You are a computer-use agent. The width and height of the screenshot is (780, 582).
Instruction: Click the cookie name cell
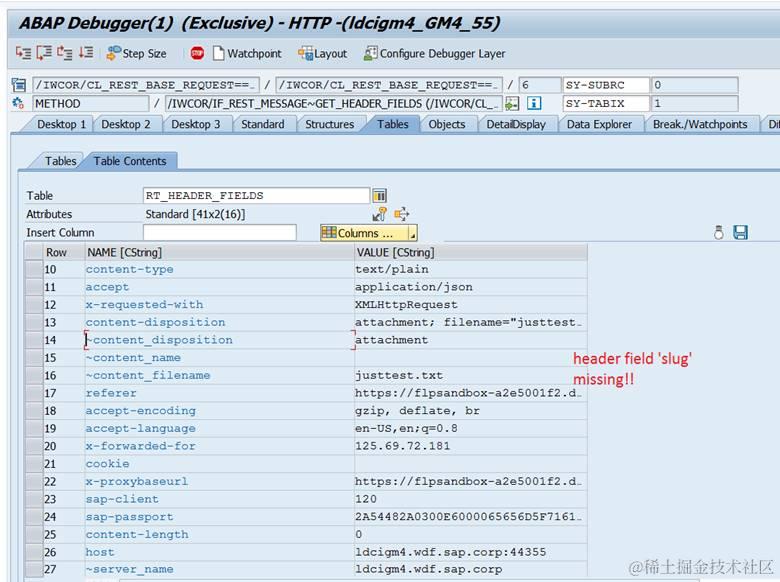tap(219, 464)
